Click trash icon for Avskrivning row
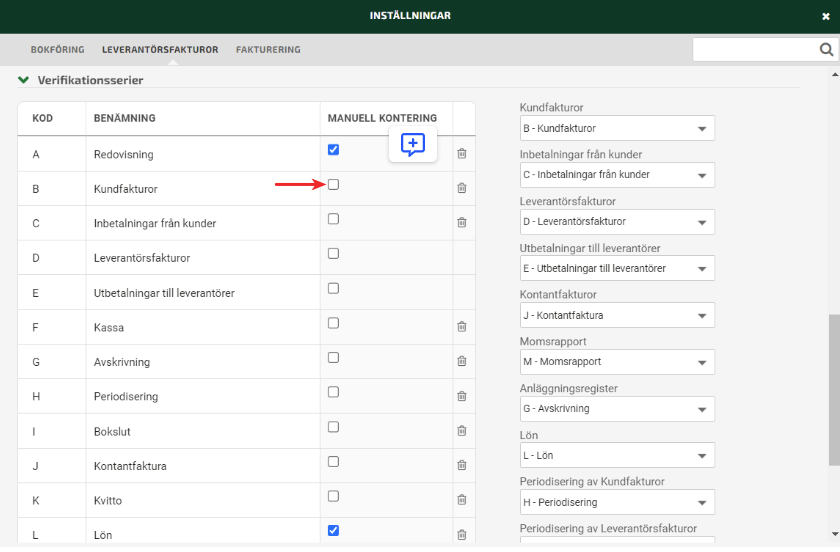Screen dimensions: 840x552 tap(461, 361)
